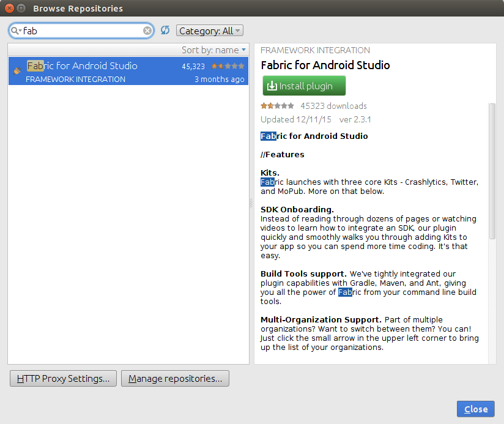Reload plugin list with the refresh icon
The width and height of the screenshot is (504, 424).
165,30
